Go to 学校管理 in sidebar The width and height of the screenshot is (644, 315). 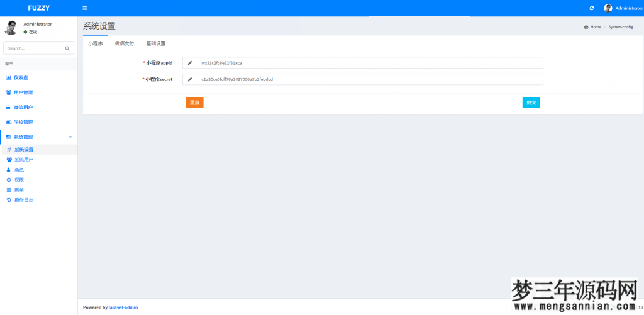point(23,122)
